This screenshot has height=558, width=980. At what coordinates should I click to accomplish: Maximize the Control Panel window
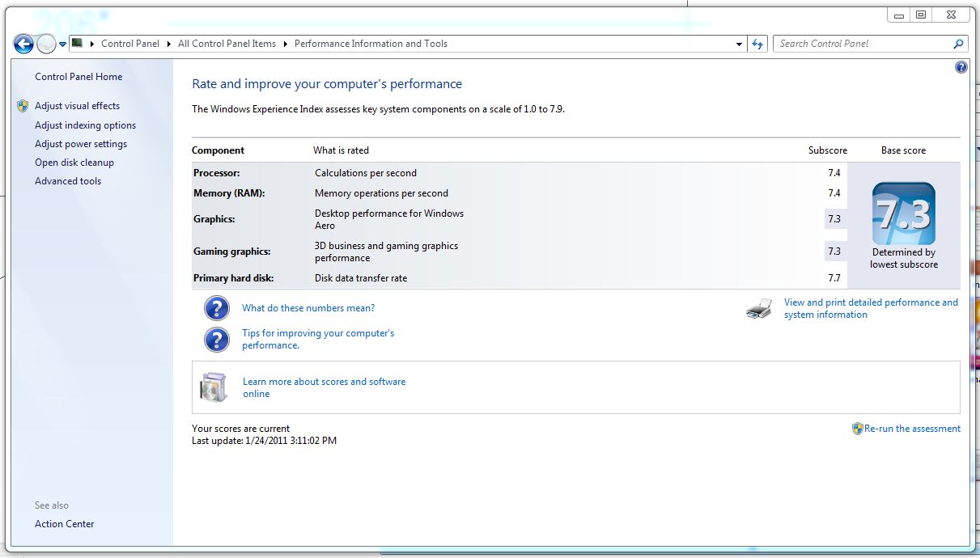[x=921, y=15]
